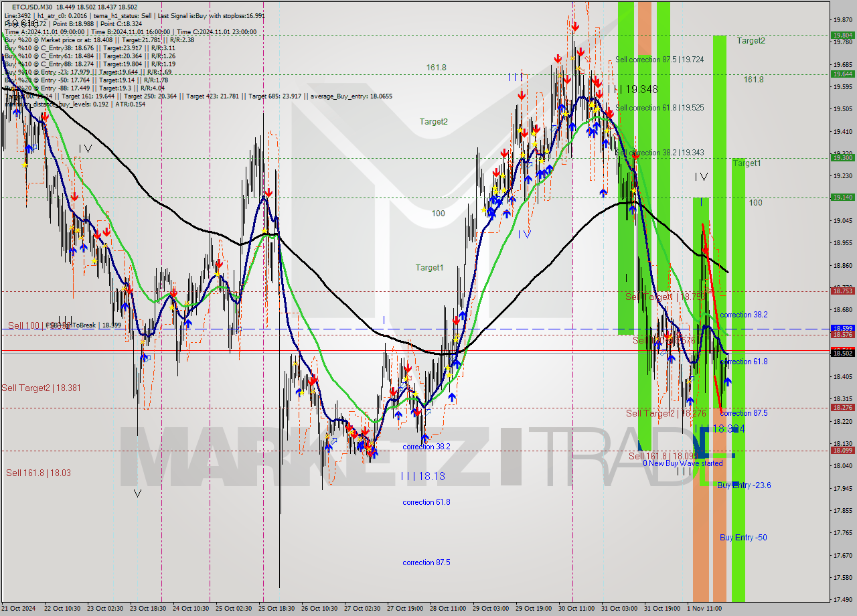Viewport: 857px width, 616px height.
Task: Click the '| | | 18.394' wave label
Action: click(719, 429)
